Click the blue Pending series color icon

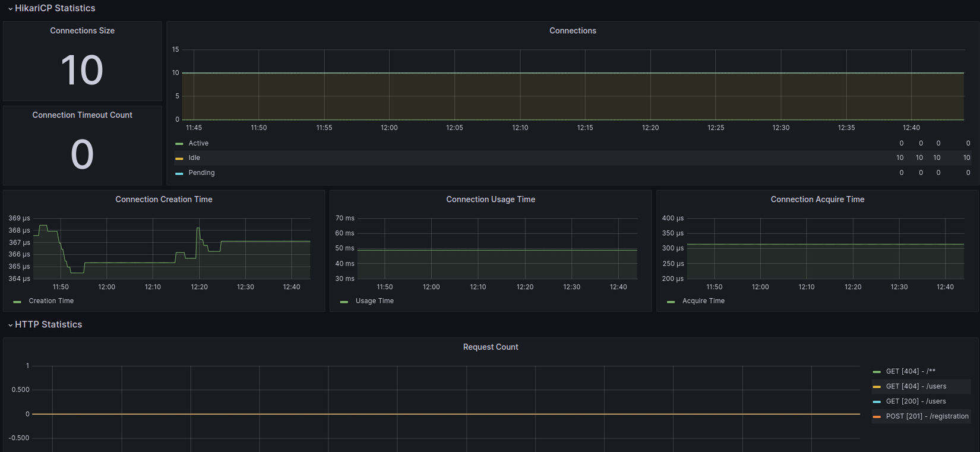point(179,173)
